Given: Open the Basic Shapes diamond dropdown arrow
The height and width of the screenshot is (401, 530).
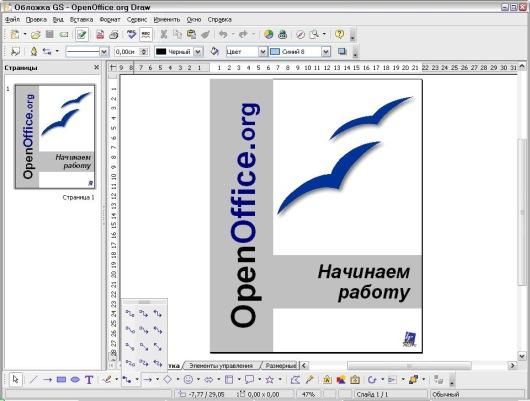Looking at the screenshot, I should click(178, 379).
